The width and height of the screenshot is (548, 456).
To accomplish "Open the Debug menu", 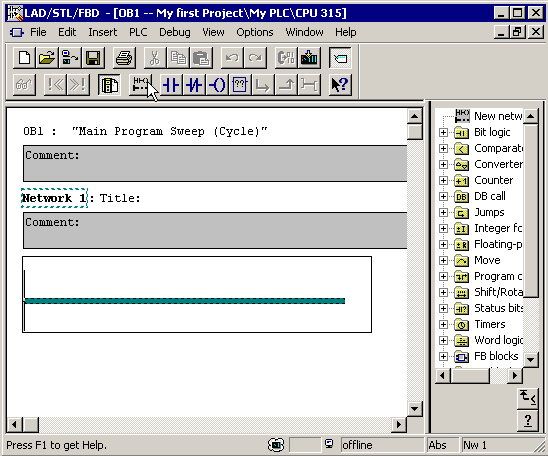I will 175,32.
